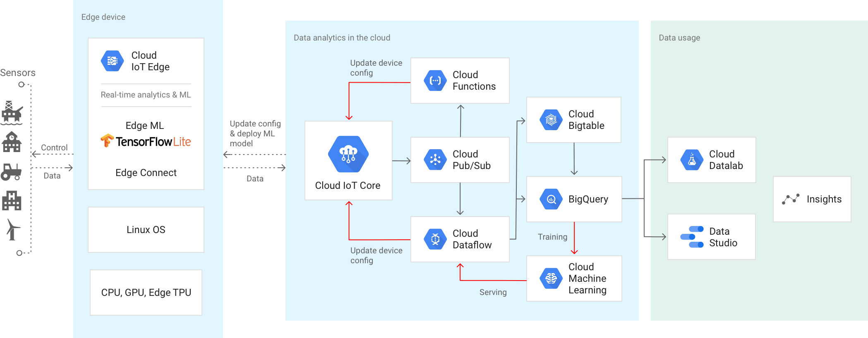This screenshot has width=868, height=338.
Task: Click the Cloud Pub/Sub icon
Action: coord(435,160)
